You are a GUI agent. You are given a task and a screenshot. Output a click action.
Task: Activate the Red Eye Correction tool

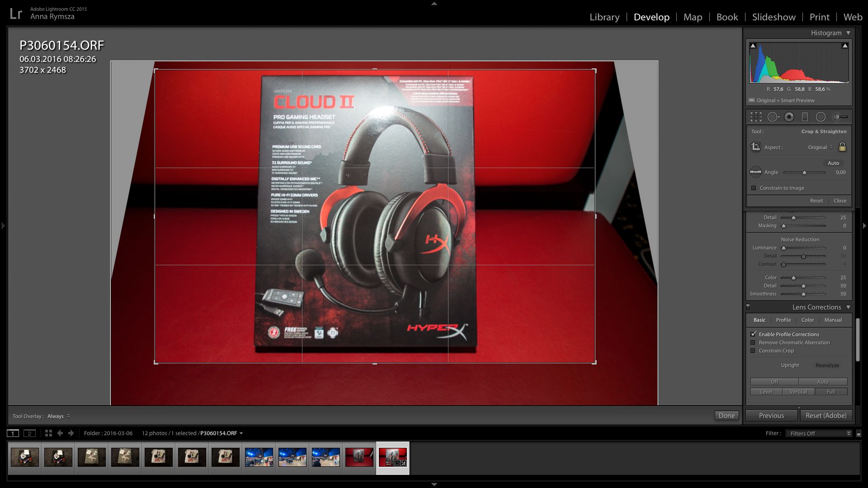(789, 117)
